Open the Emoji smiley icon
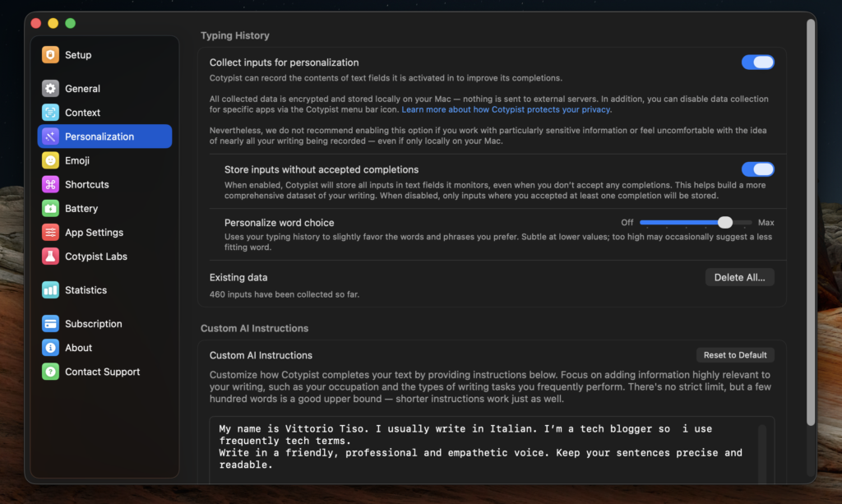842x504 pixels. [x=50, y=160]
